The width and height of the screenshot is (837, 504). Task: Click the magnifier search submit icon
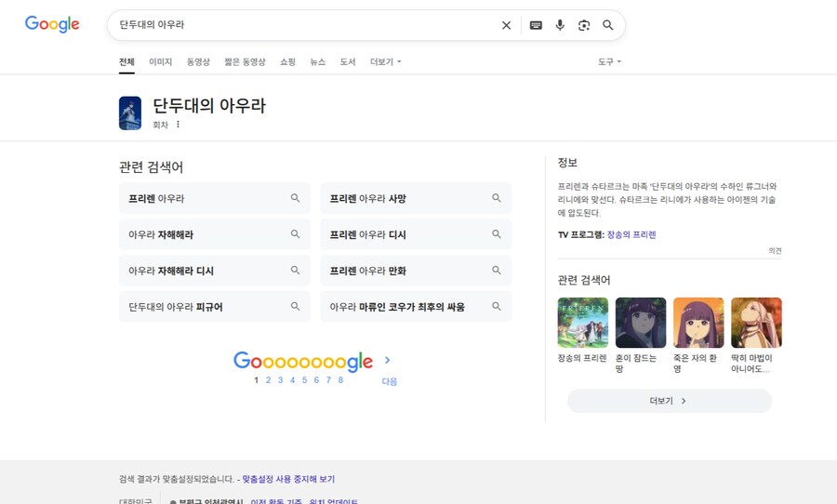pos(608,25)
